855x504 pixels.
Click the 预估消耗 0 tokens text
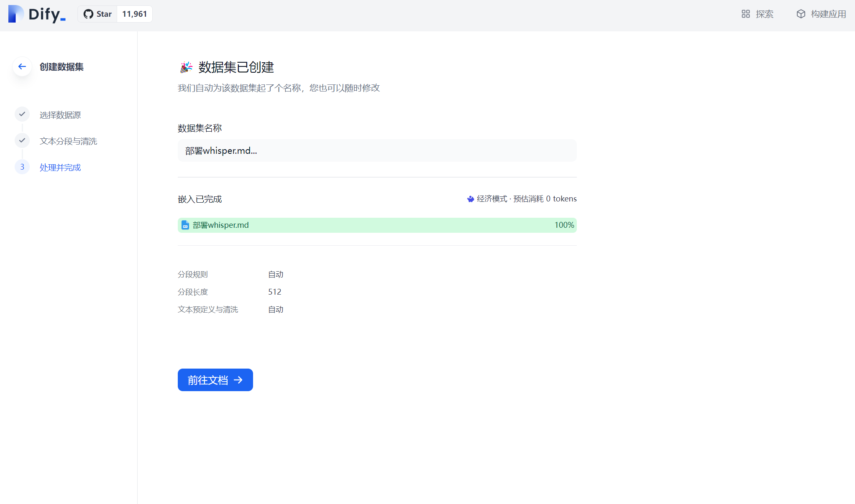[545, 199]
